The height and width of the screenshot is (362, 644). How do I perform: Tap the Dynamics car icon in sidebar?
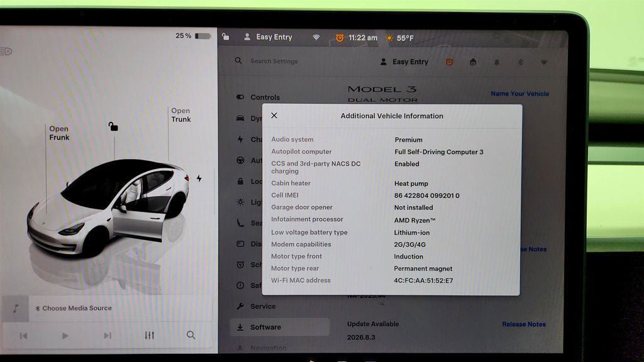(240, 118)
